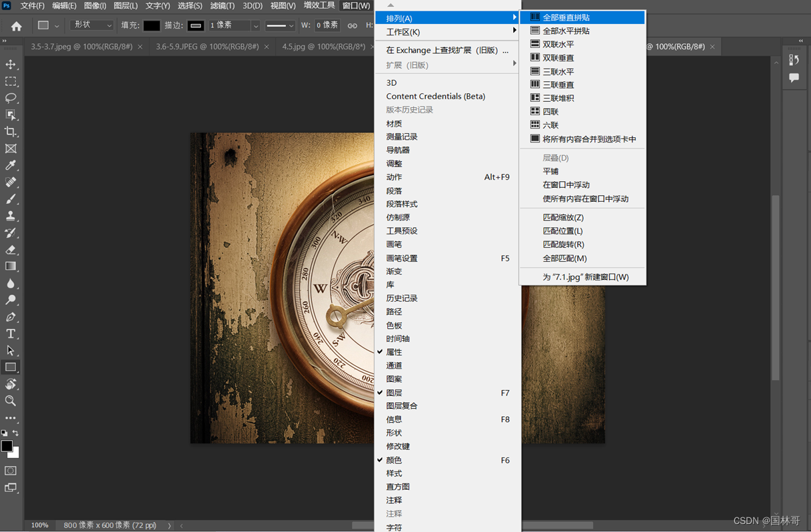The width and height of the screenshot is (811, 532).
Task: Select the Horizontal Type tool
Action: [11, 334]
